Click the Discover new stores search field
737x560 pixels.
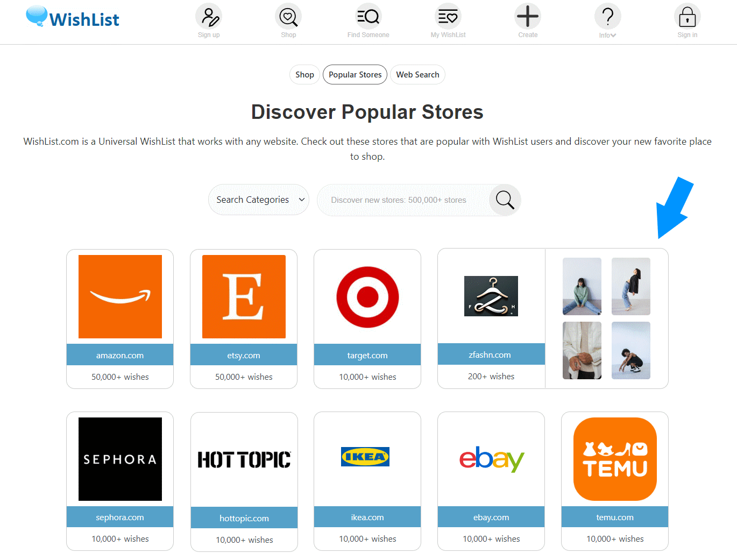click(403, 200)
